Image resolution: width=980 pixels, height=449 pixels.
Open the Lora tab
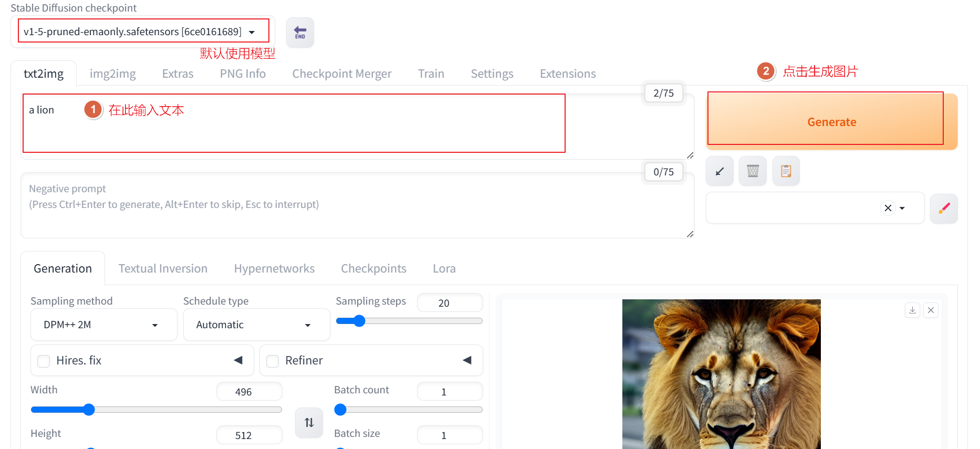pos(444,269)
